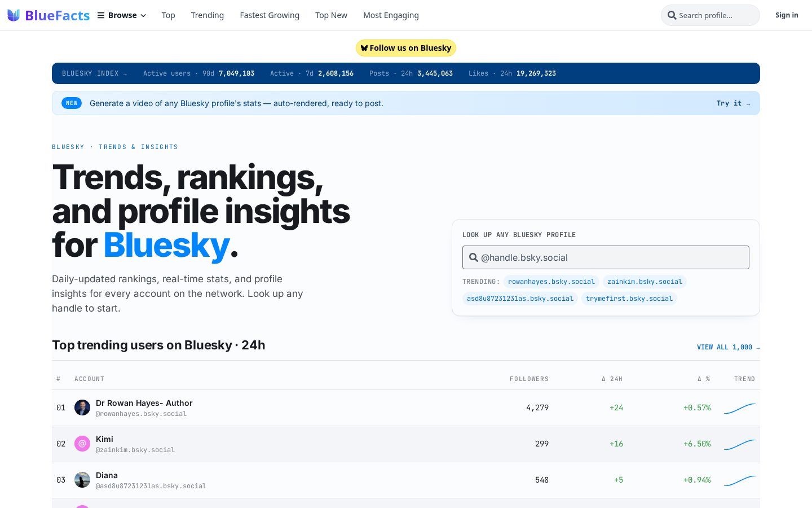The height and width of the screenshot is (508, 812).
Task: View trend sparkline for Diana
Action: point(740,480)
